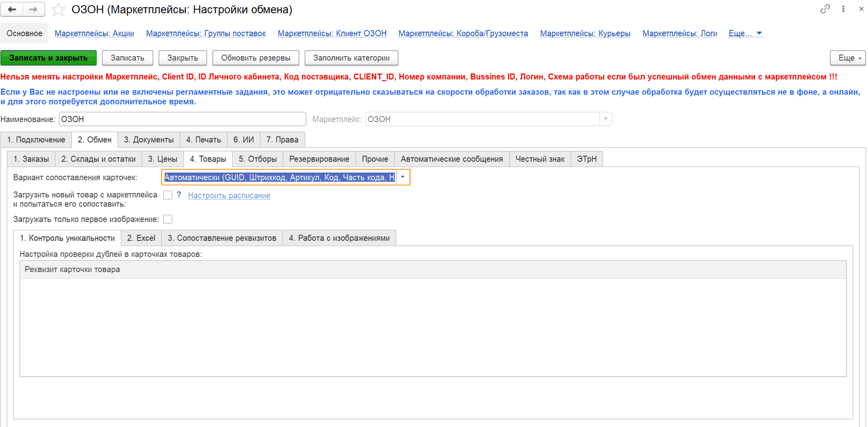Switch to the '7. Права' tab

click(282, 140)
